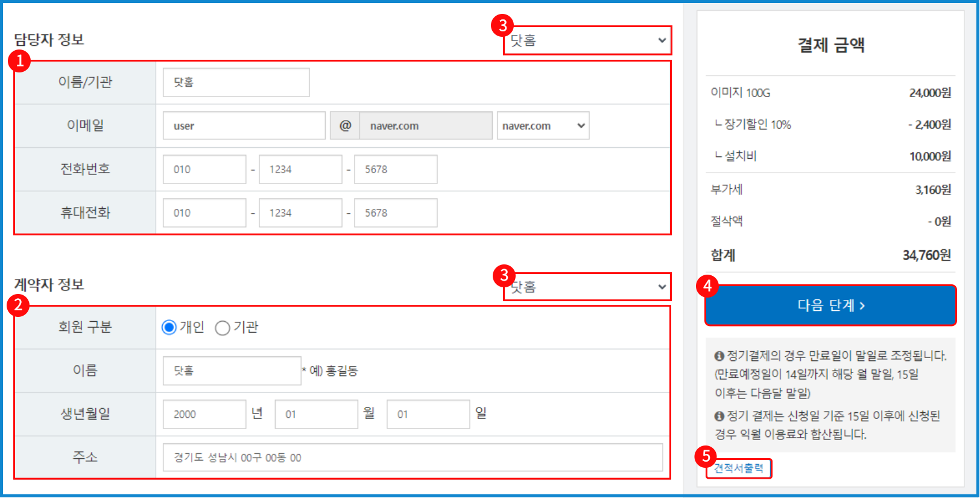Open the 계약자 정보 닷홈 dropdown

tap(588, 287)
